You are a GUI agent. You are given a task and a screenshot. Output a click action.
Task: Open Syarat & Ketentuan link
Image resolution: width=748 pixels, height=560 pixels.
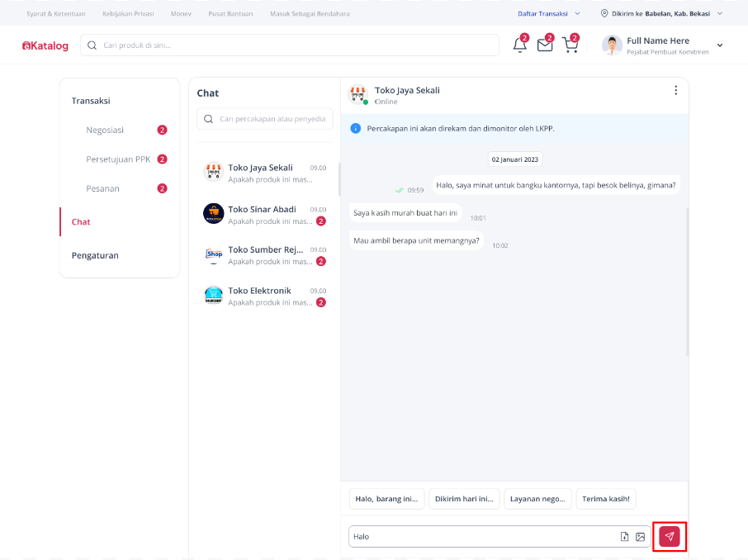click(56, 13)
